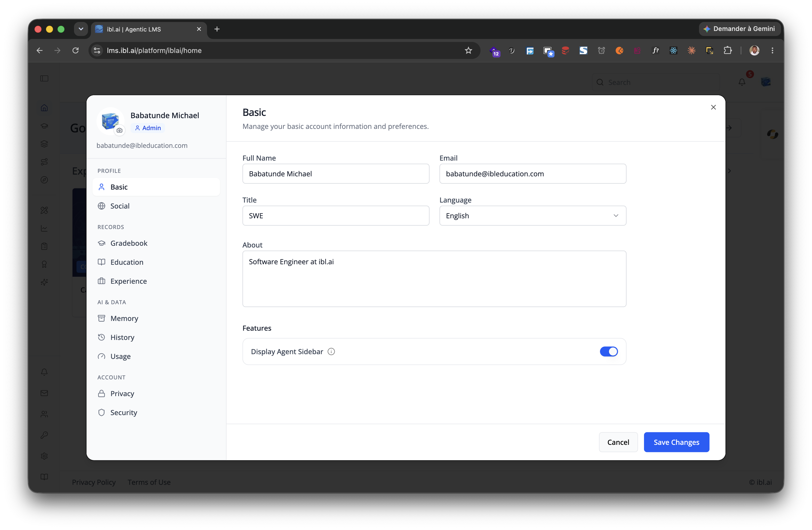Open the Usage section
Viewport: 812px width, 530px height.
coord(156,356)
